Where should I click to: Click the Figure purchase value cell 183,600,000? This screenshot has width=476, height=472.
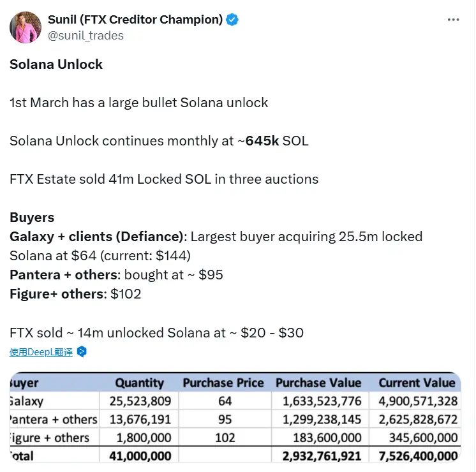click(x=325, y=438)
